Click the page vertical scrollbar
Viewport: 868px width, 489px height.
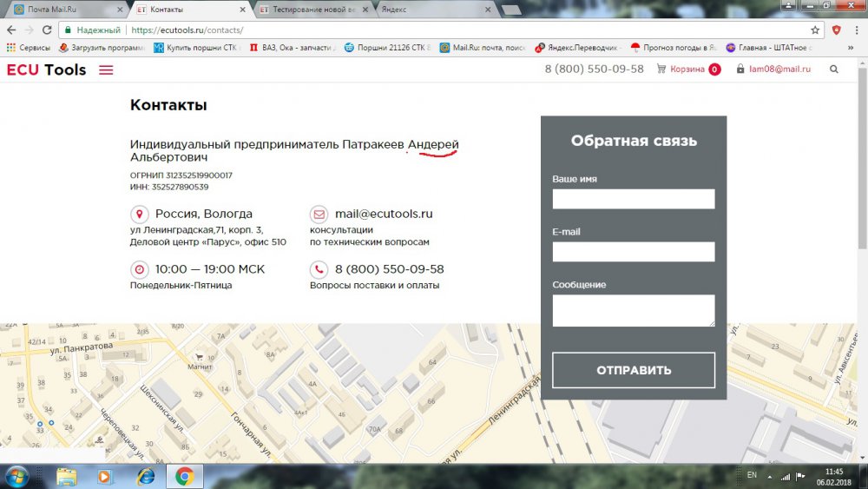863,159
